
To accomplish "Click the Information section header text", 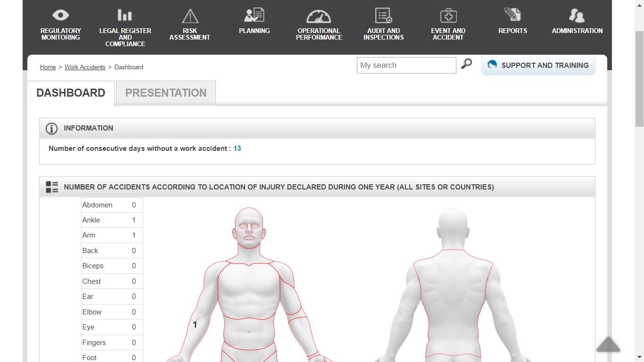I will click(x=89, y=128).
